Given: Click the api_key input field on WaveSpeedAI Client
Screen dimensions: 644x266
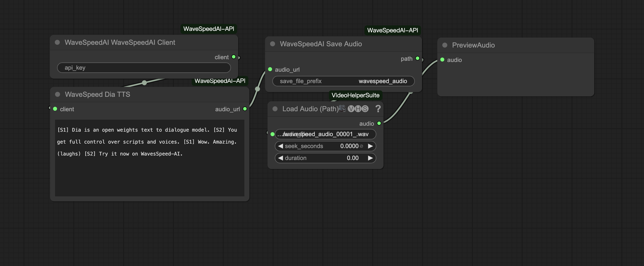Looking at the screenshot, I should [144, 68].
